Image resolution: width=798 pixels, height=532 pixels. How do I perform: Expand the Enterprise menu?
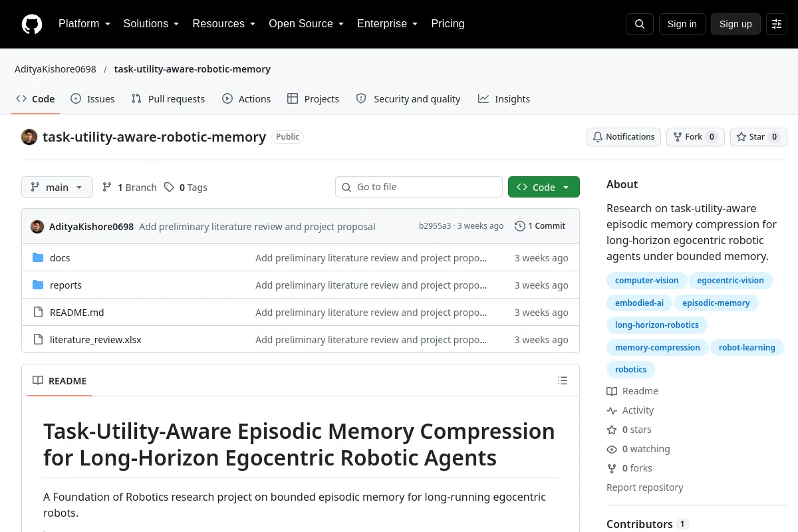387,24
